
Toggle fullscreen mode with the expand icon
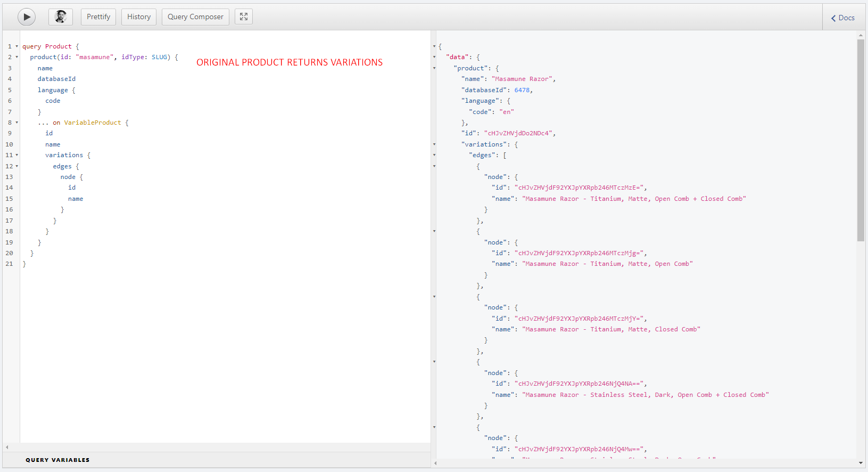244,17
